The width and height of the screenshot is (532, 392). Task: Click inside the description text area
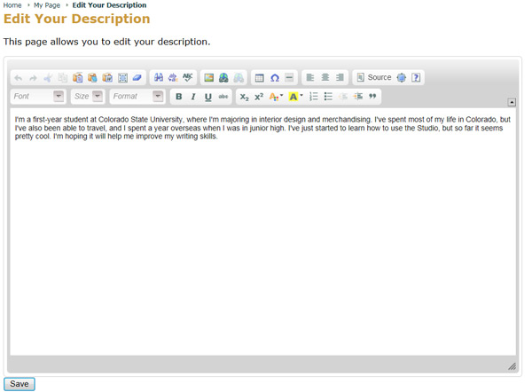pos(263,231)
